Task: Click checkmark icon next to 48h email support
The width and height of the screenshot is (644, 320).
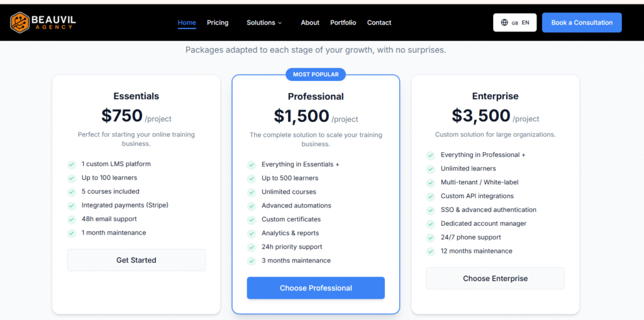Action: tap(72, 219)
